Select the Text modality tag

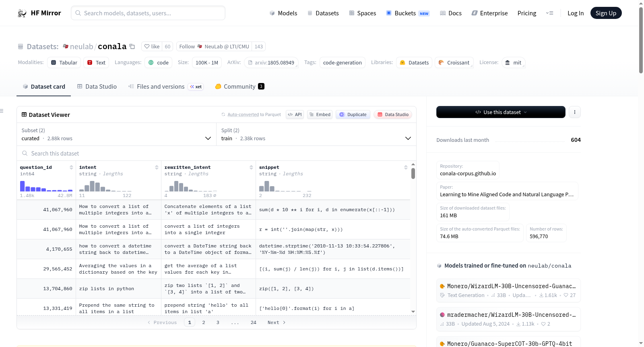click(x=97, y=63)
